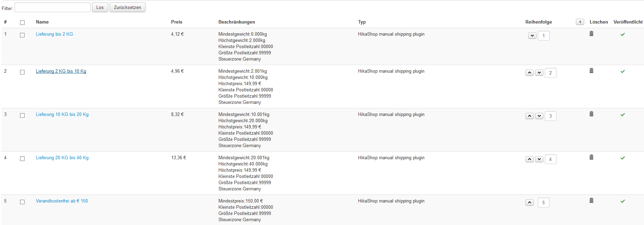
Task: Click the Zurücksetzen button to reset the filter
Action: point(127,7)
